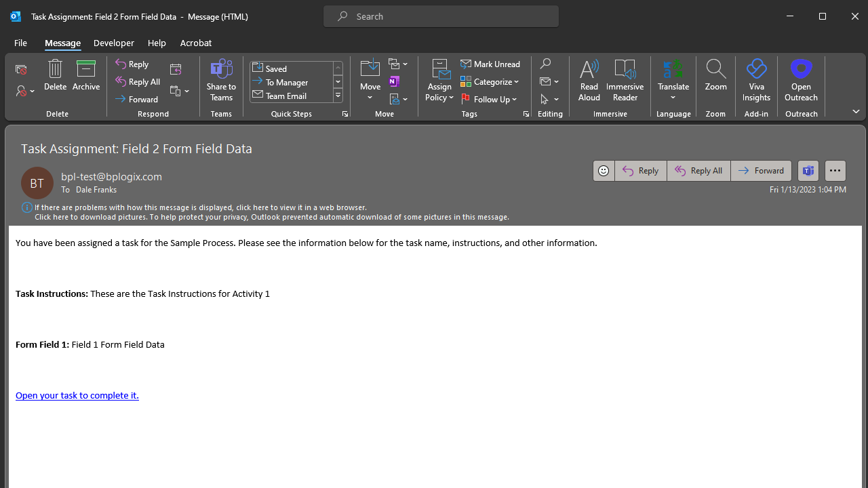Maximize the message window

coord(823,16)
